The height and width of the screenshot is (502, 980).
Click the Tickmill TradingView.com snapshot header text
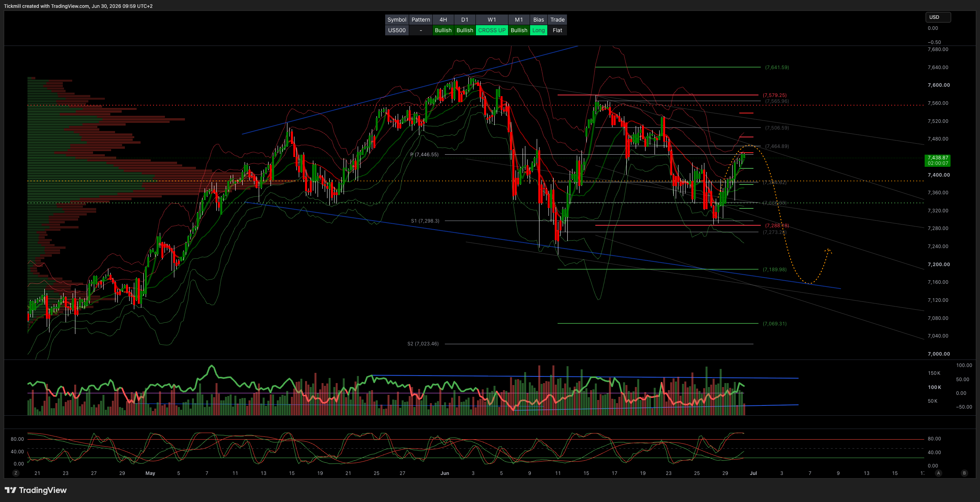click(78, 6)
